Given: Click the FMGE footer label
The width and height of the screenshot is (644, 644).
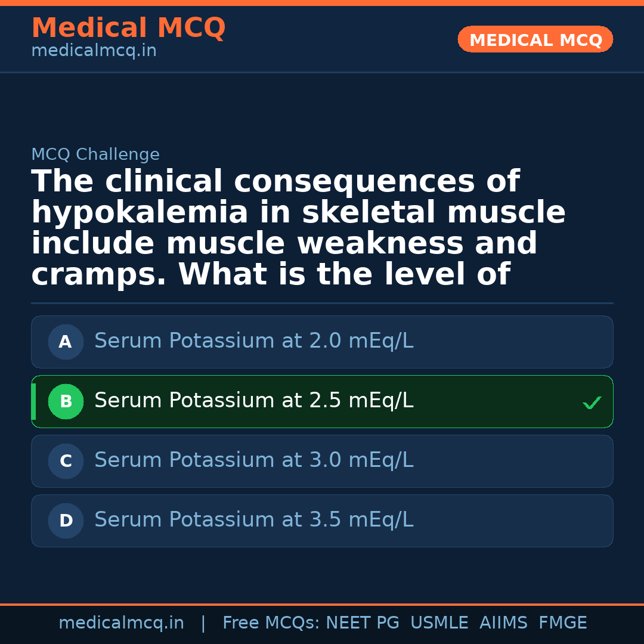Looking at the screenshot, I should point(562,623).
